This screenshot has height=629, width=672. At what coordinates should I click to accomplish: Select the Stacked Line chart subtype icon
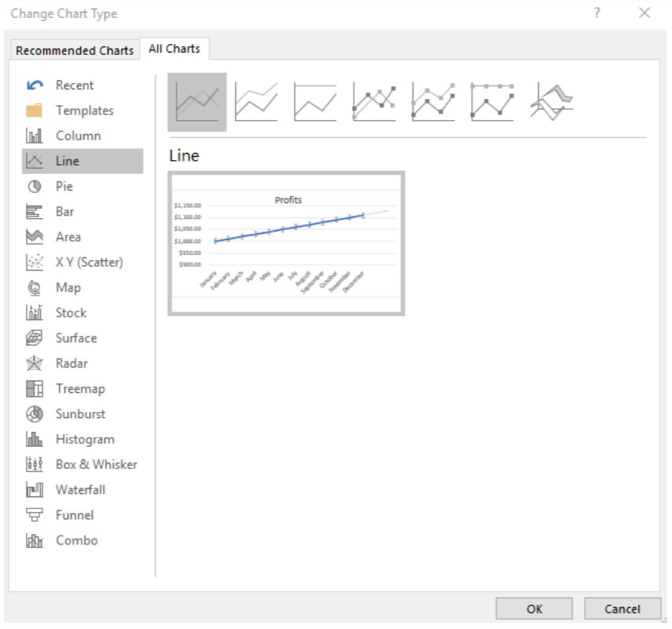[x=256, y=102]
